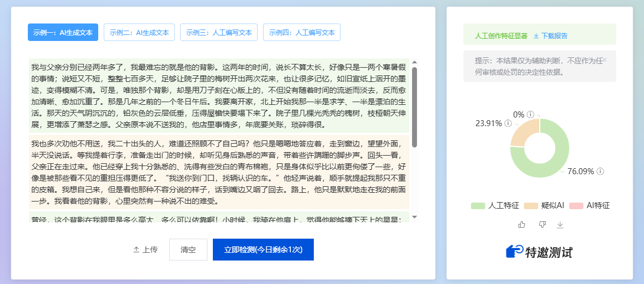This screenshot has height=284, width=644.
Task: Click info icon next to 23.91%
Action: pos(508,123)
